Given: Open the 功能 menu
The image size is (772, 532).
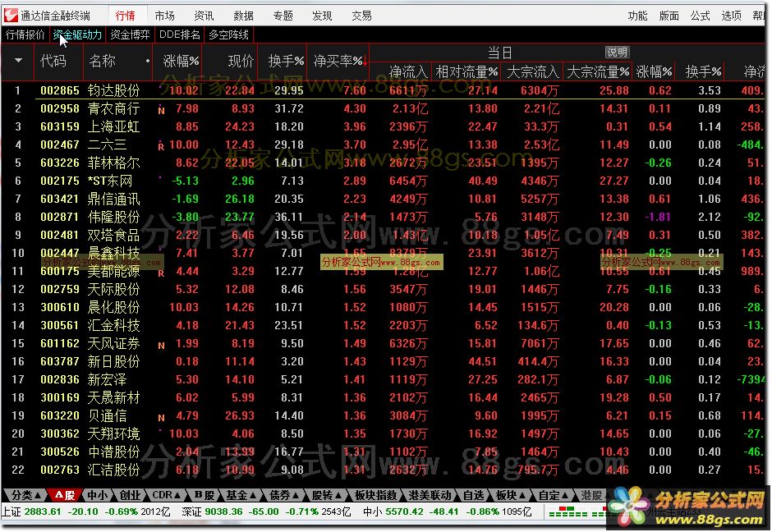Looking at the screenshot, I should point(637,16).
